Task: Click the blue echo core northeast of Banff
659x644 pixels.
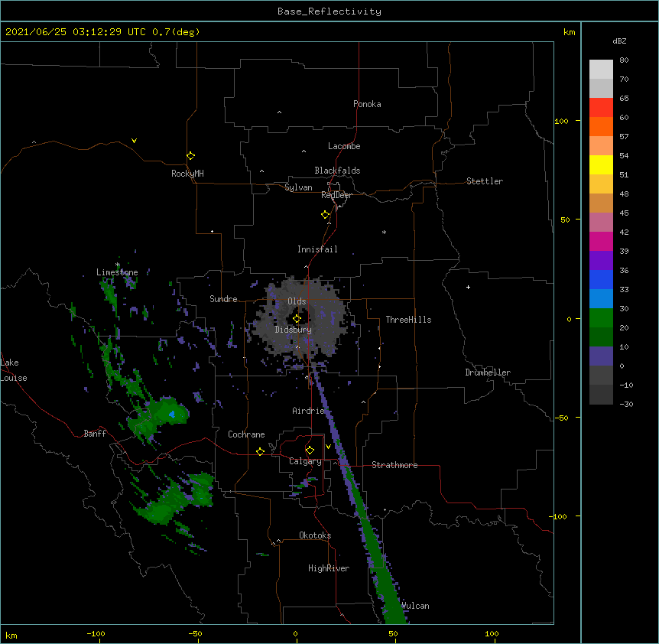Action: coord(172,415)
